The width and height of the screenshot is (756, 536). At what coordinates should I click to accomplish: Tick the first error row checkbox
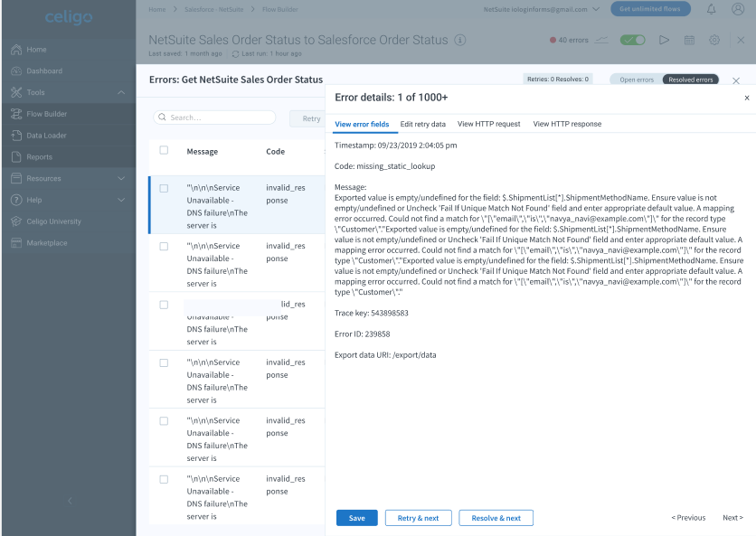164,188
